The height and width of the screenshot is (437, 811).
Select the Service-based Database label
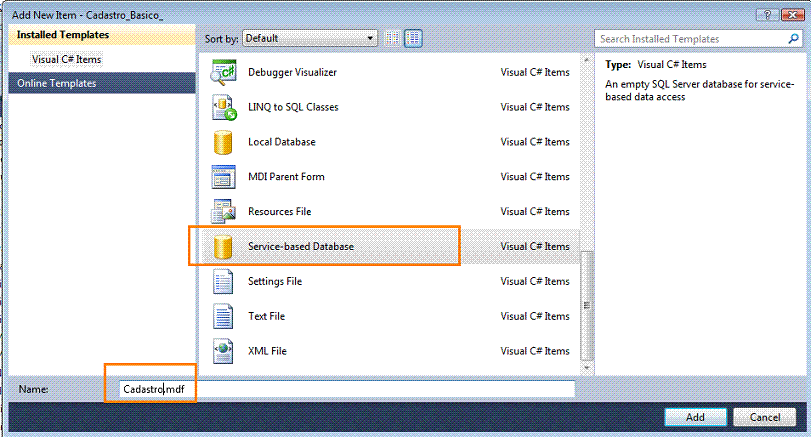click(x=301, y=247)
